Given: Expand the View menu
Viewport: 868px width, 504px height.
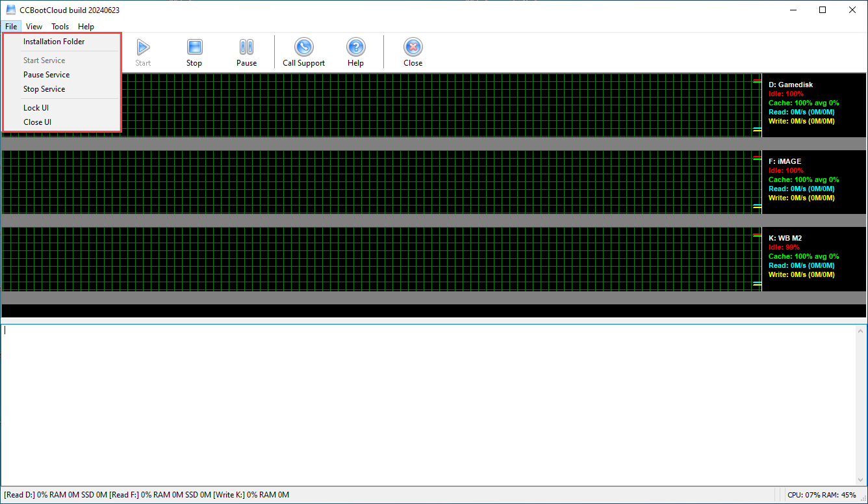Looking at the screenshot, I should (x=34, y=27).
